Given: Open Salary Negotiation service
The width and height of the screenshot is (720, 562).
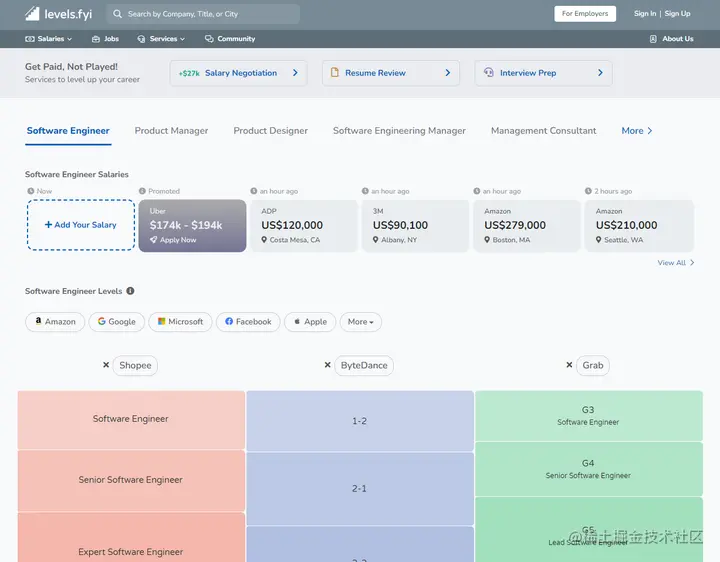Looking at the screenshot, I should coord(238,73).
